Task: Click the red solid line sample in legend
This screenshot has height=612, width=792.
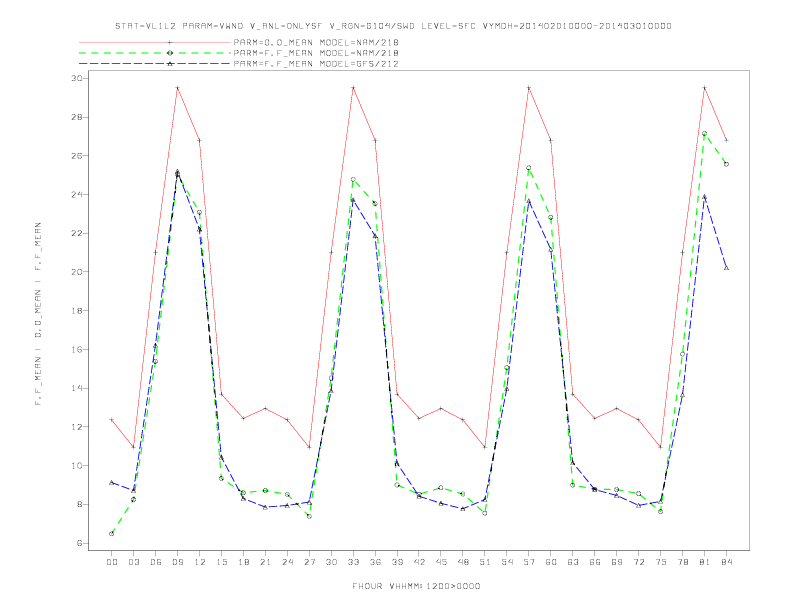Action: tap(155, 42)
